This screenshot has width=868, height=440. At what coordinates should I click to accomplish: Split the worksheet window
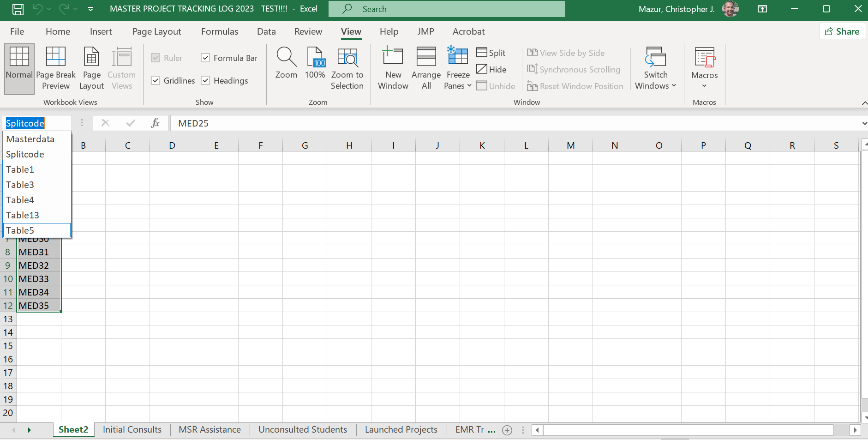tap(491, 53)
